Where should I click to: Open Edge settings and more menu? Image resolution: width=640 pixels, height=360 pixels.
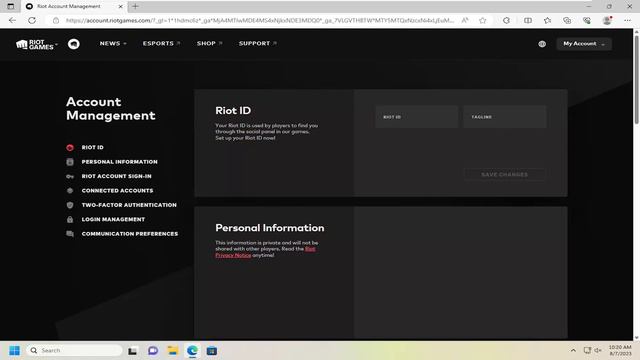[x=627, y=20]
